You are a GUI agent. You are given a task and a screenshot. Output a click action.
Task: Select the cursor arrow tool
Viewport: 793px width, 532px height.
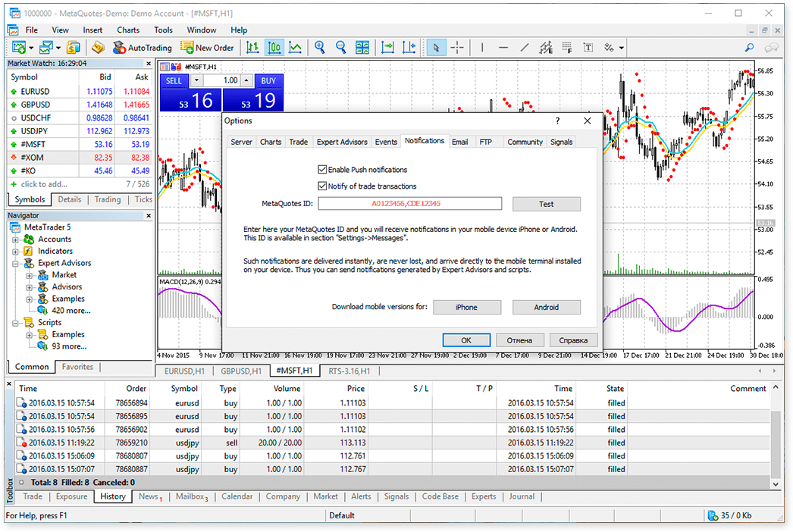[436, 48]
